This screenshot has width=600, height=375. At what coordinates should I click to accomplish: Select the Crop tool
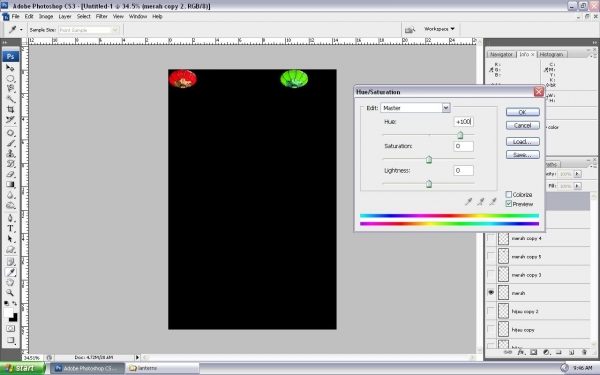click(x=10, y=109)
